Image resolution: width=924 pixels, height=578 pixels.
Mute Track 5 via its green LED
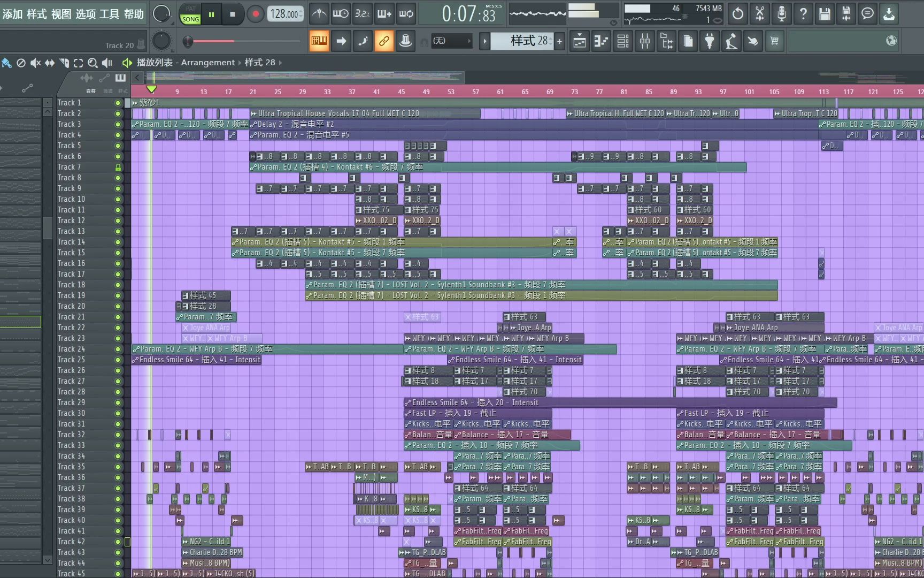pos(118,146)
